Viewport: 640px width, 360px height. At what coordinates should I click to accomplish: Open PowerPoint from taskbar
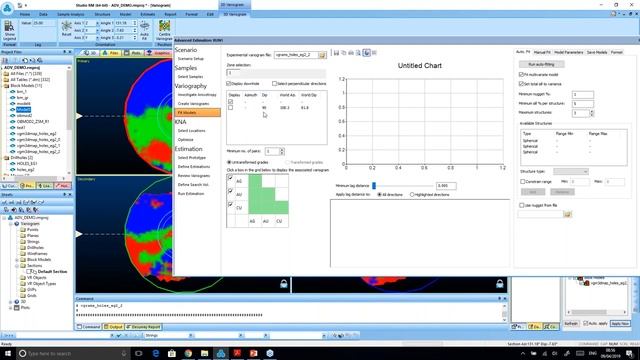[x=253, y=353]
